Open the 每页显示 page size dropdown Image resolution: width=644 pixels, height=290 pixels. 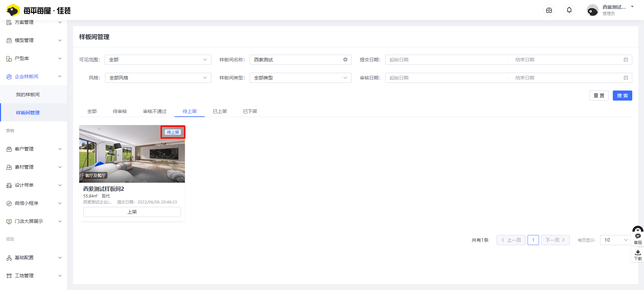616,240
